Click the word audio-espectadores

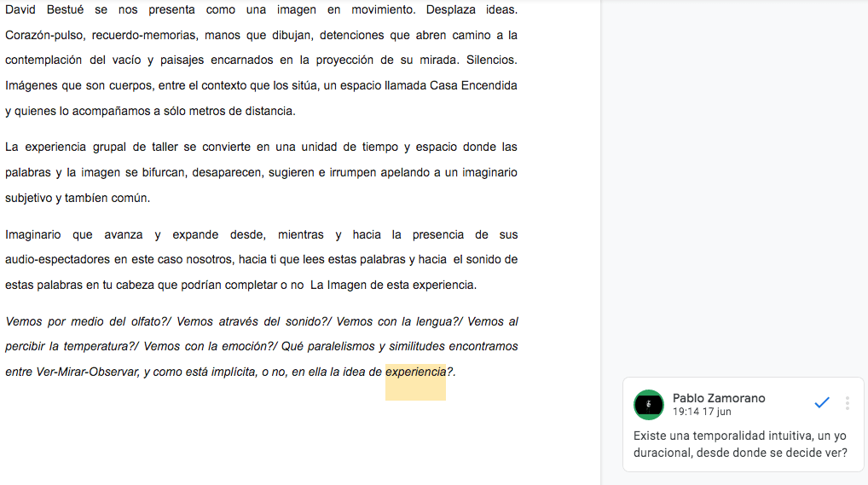pos(56,260)
